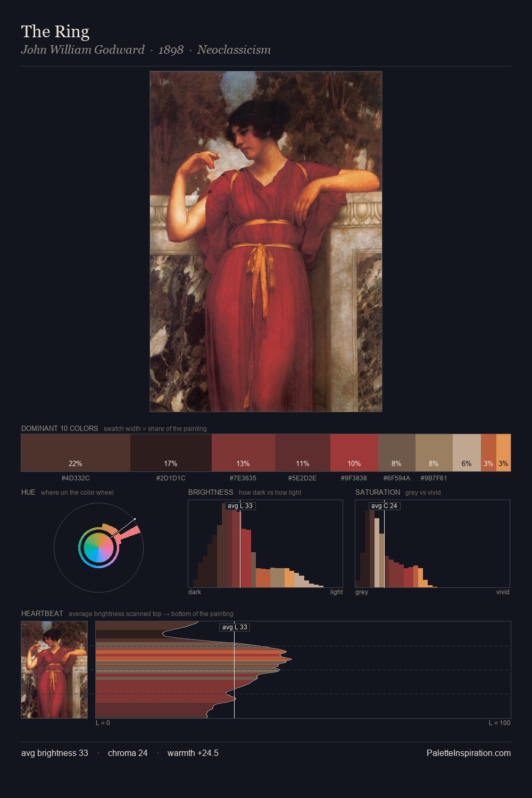Click the 'L = 0' axis label
Image resolution: width=532 pixels, height=798 pixels.
(x=103, y=723)
